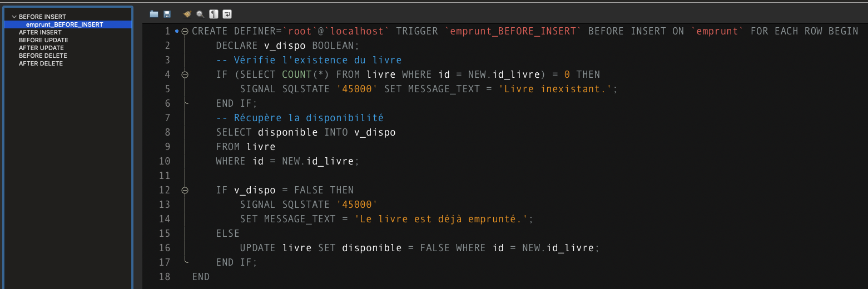
Task: Collapse the IF block at line 4
Action: pos(185,74)
